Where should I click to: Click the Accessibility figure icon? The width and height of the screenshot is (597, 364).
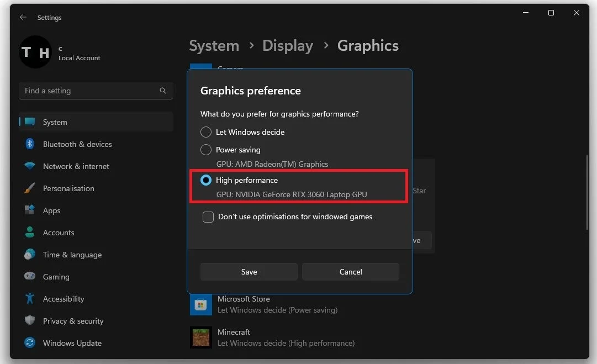tap(30, 298)
